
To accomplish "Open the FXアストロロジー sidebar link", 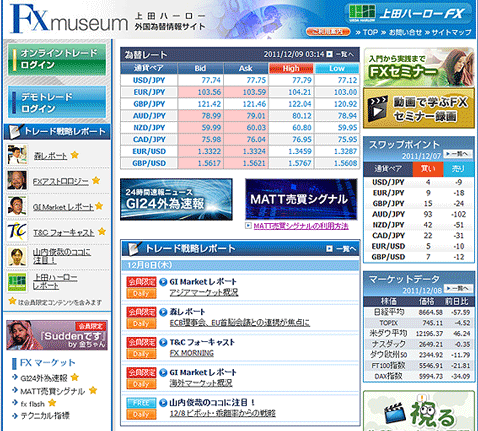I will click(61, 181).
